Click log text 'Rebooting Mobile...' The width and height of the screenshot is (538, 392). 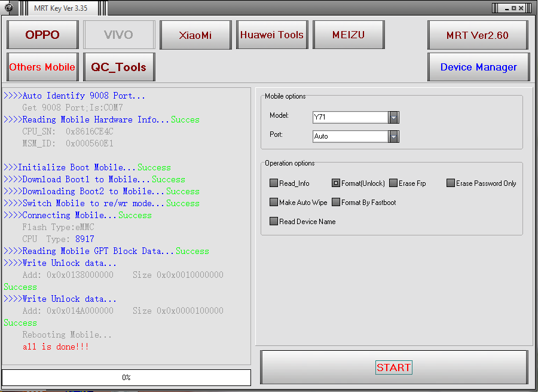pos(67,335)
